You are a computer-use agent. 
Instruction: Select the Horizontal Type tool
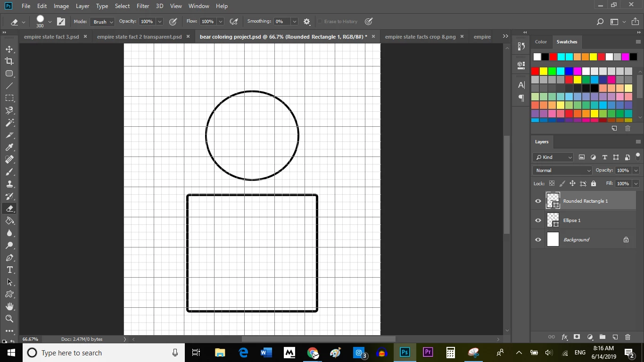click(x=9, y=270)
